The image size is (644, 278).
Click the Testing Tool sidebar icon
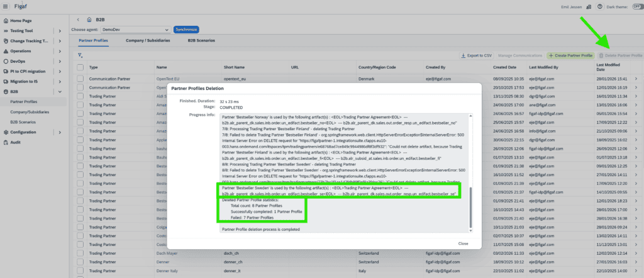(6, 31)
